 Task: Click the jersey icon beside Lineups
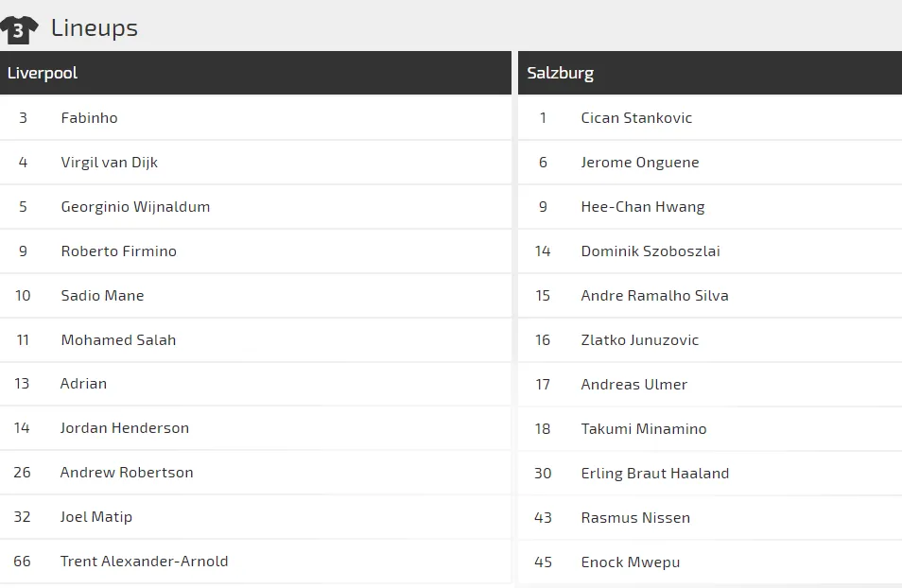19,29
